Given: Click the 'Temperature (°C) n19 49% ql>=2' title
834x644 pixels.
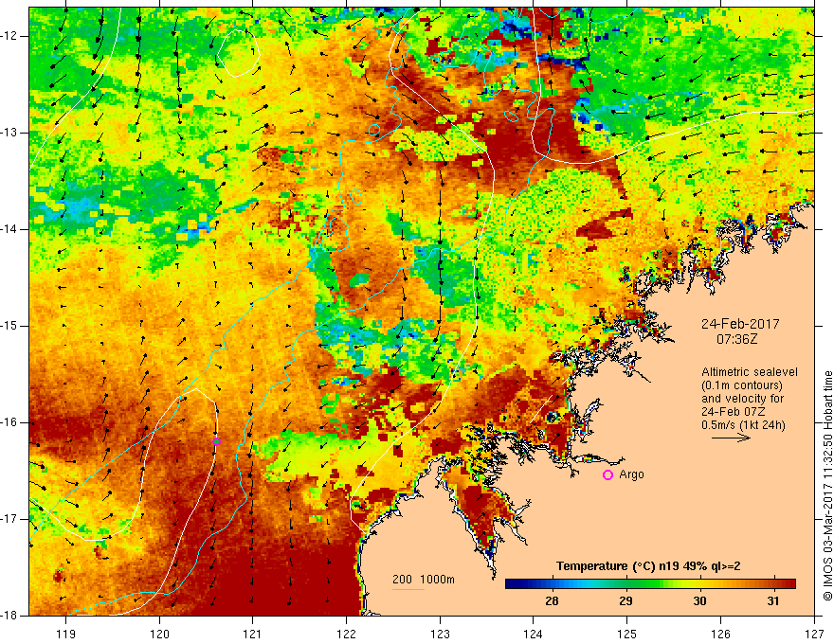Looking at the screenshot, I should (648, 566).
